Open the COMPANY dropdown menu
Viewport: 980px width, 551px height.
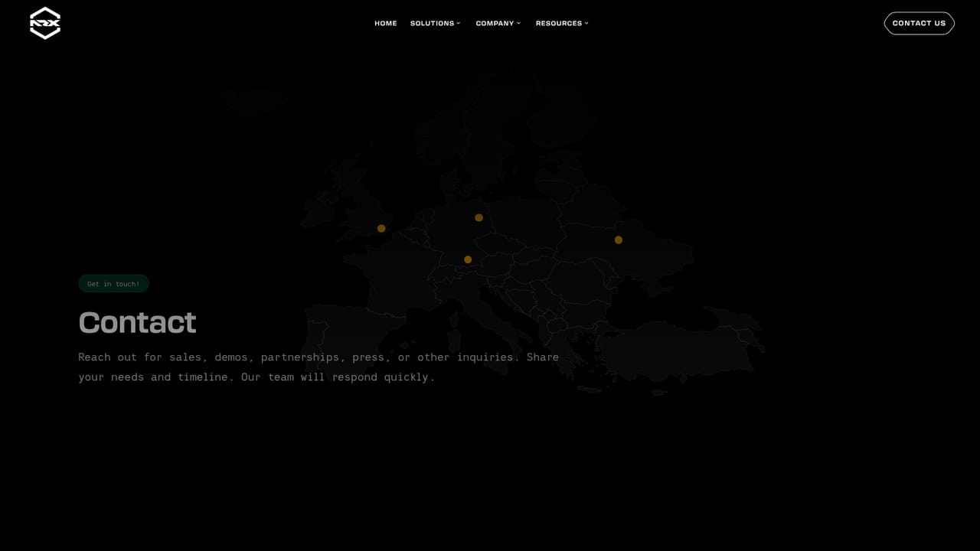pos(498,23)
